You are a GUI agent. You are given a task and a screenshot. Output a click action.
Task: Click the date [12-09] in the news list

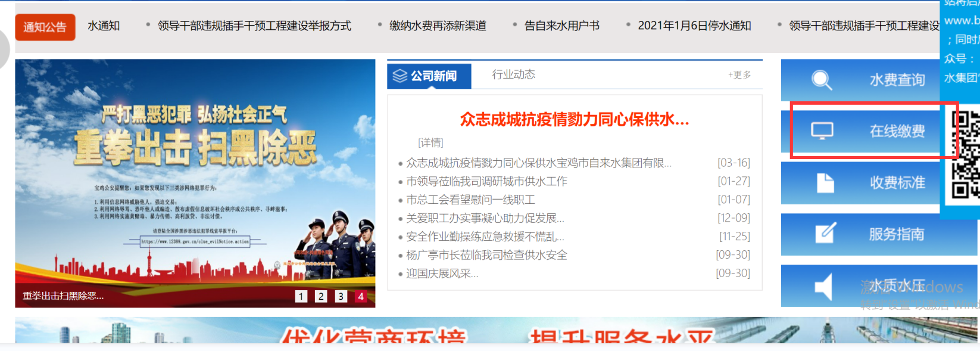[734, 218]
